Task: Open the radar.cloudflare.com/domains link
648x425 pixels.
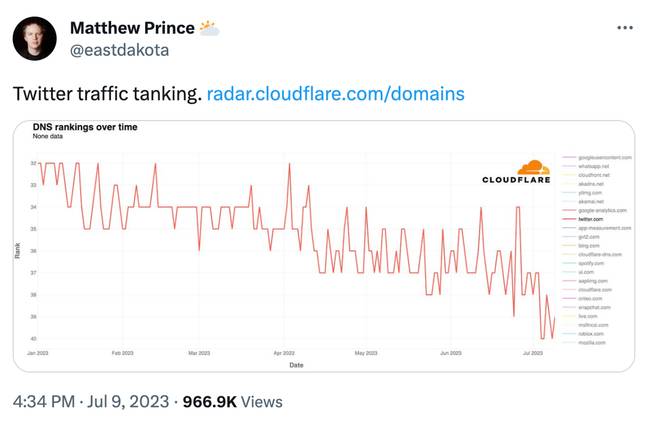Action: pos(335,94)
